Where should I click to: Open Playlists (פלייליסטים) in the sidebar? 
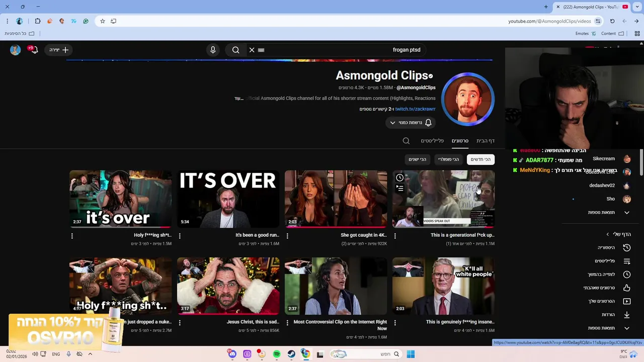click(x=612, y=261)
